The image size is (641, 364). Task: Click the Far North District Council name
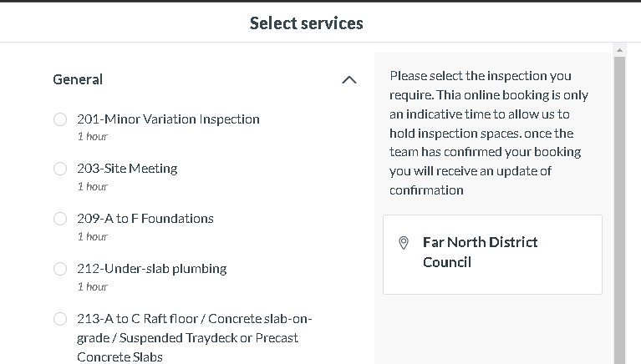click(480, 252)
